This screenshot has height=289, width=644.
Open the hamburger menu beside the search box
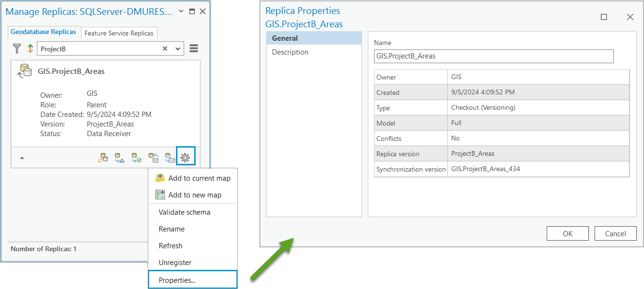tap(193, 48)
